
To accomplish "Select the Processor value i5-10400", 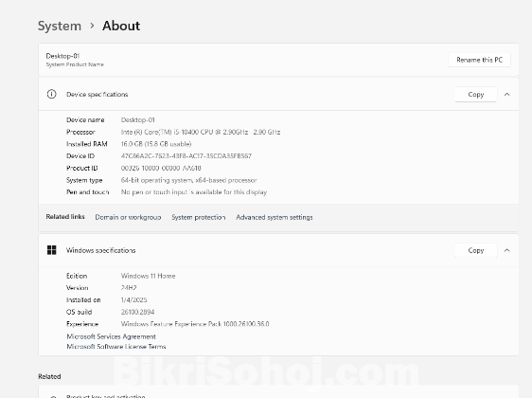I will [201, 132].
